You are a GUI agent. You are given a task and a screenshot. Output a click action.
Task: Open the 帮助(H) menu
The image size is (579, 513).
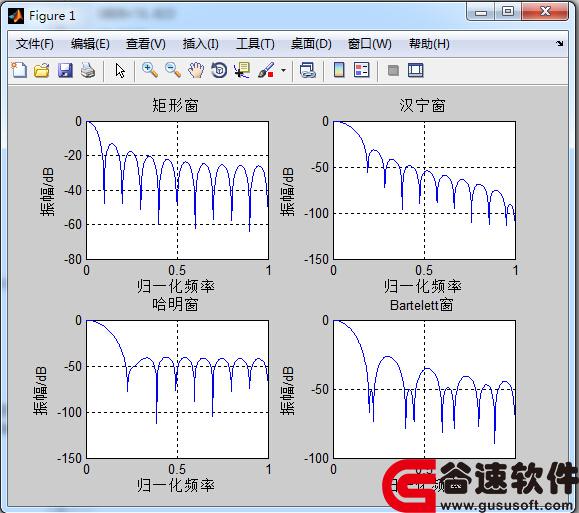click(x=429, y=44)
